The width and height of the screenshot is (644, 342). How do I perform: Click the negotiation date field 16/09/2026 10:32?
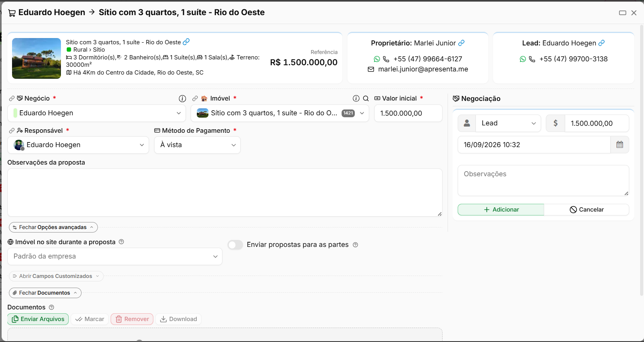pos(534,145)
